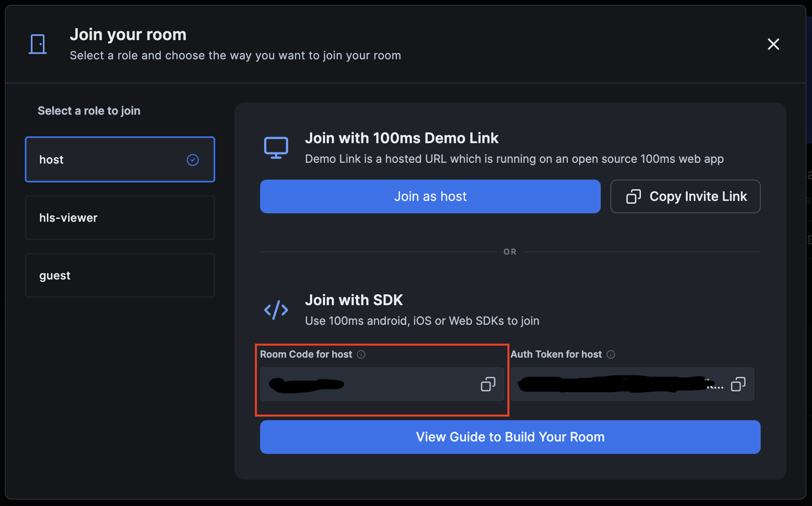The width and height of the screenshot is (812, 506).
Task: Click Join as host
Action: (x=430, y=196)
